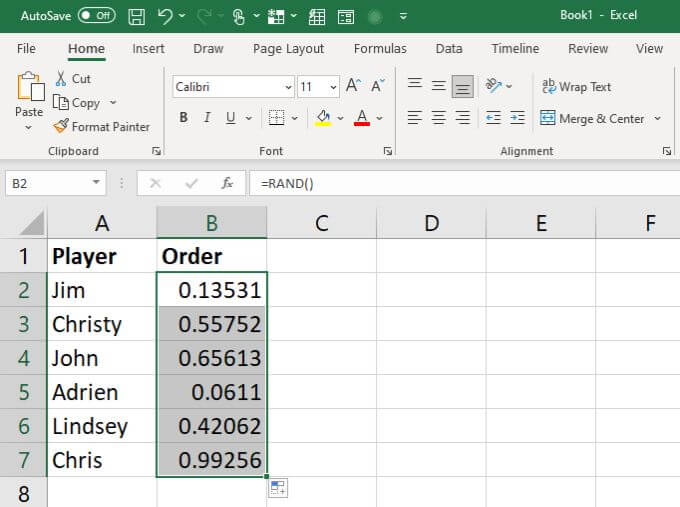This screenshot has height=507, width=680.
Task: Open the Page Layout tab
Action: click(x=288, y=49)
